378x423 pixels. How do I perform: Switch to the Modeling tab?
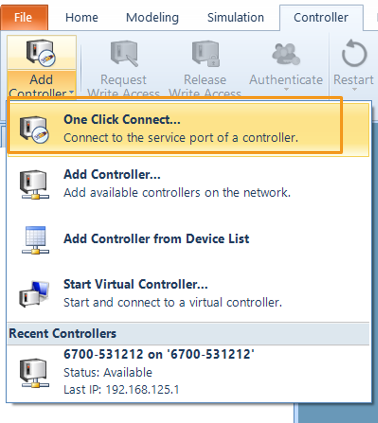click(x=152, y=17)
